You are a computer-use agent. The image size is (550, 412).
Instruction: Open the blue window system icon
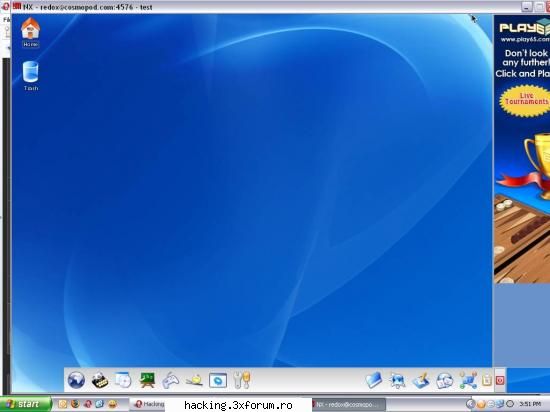[x=218, y=380]
